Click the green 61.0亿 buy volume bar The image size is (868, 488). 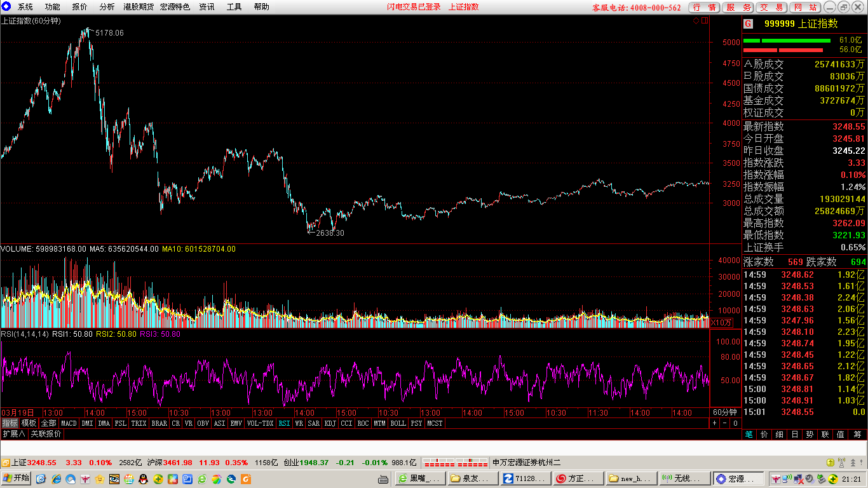pos(787,41)
